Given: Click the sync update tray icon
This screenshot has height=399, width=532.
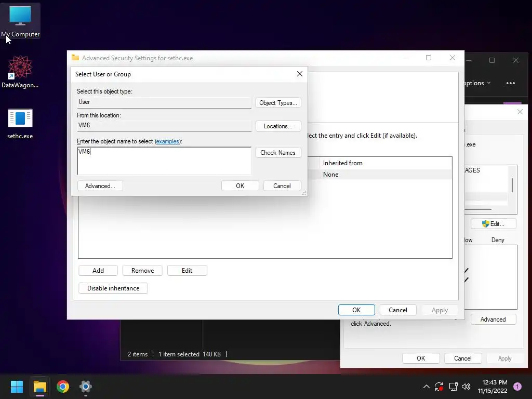Looking at the screenshot, I should [x=439, y=387].
